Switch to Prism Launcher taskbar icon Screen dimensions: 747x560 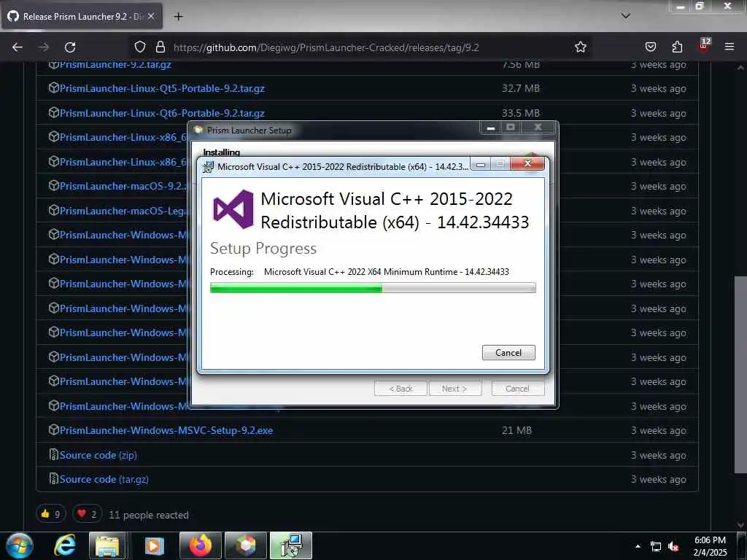246,545
